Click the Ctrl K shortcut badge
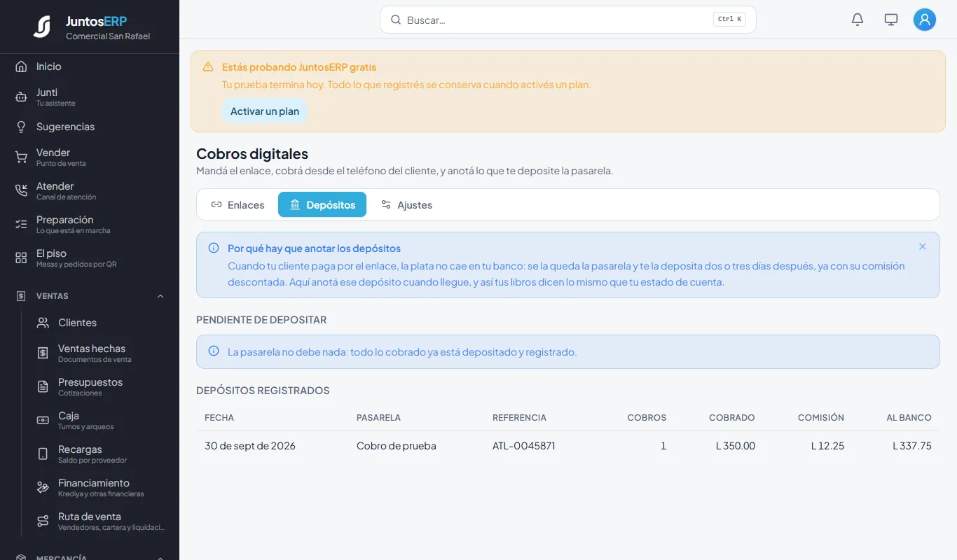The image size is (957, 560). click(x=729, y=20)
